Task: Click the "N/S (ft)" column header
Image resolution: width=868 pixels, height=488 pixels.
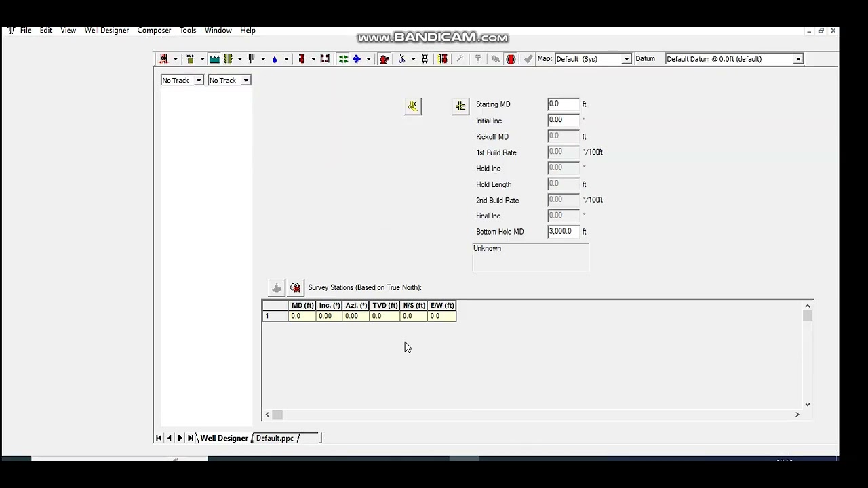Action: click(414, 306)
